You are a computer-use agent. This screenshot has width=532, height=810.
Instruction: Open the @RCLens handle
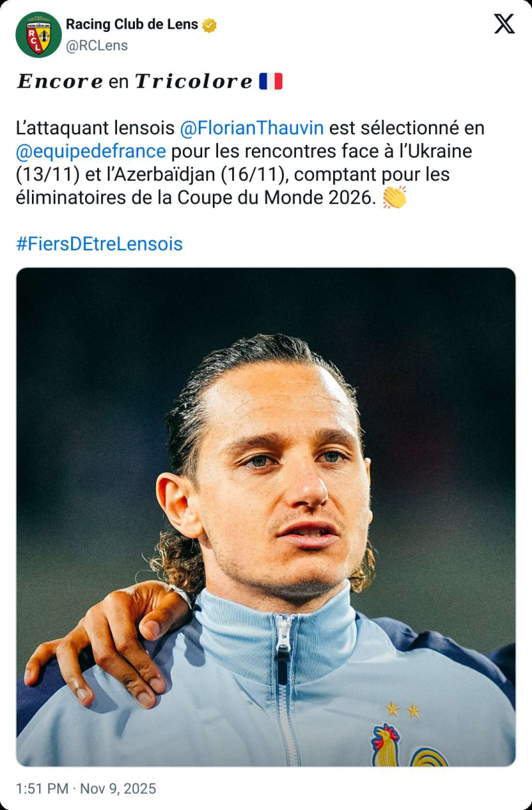point(97,45)
